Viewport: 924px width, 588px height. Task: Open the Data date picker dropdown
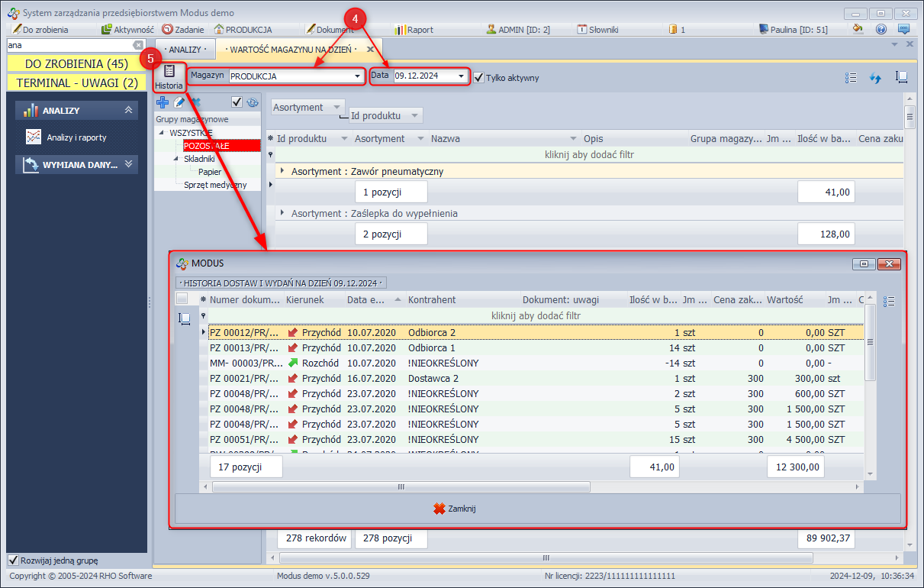pyautogui.click(x=462, y=76)
